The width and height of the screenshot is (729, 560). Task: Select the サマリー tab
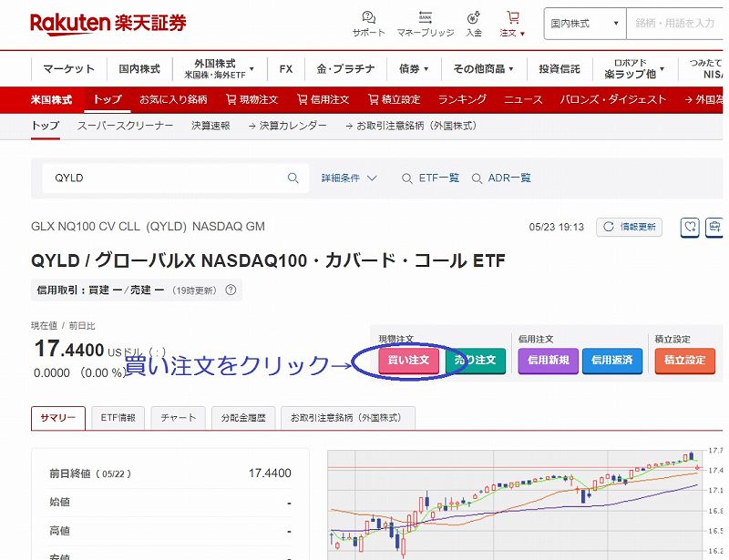[58, 418]
